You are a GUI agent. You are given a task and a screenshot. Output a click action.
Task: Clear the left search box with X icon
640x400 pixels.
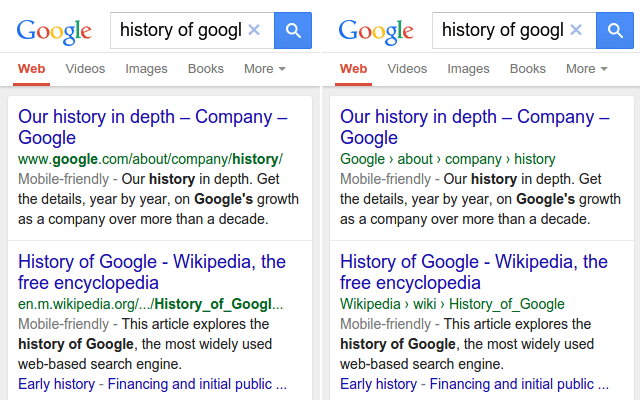[x=254, y=30]
